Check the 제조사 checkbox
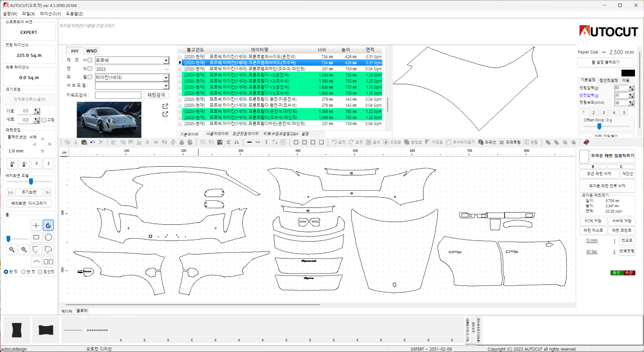Screen dimensions: 644x352 point(90,60)
